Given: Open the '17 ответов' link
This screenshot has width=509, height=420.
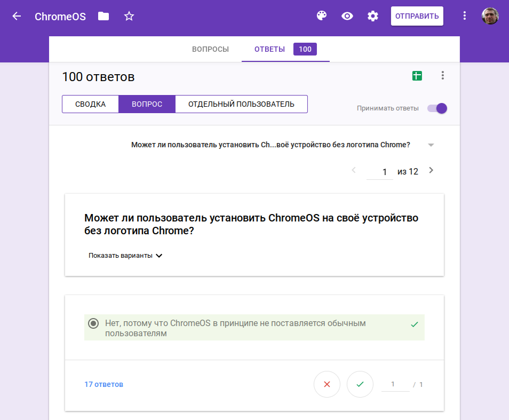Looking at the screenshot, I should [x=104, y=384].
